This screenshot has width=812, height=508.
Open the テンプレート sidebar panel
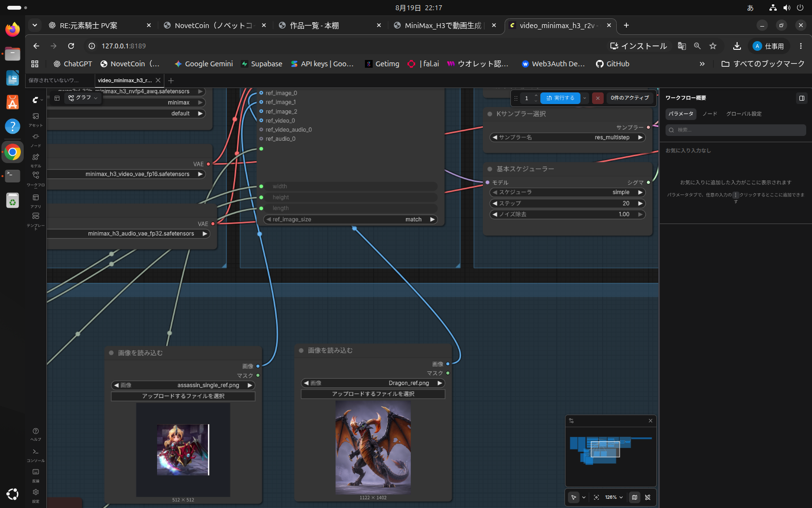coord(36,221)
